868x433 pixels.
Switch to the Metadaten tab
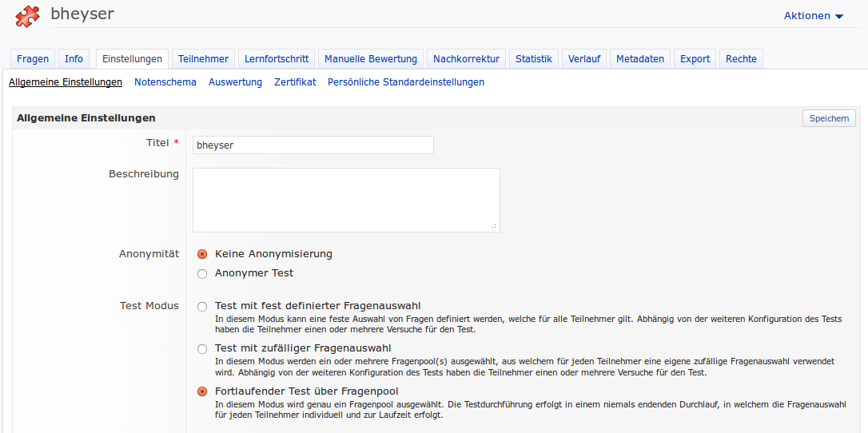pyautogui.click(x=640, y=59)
